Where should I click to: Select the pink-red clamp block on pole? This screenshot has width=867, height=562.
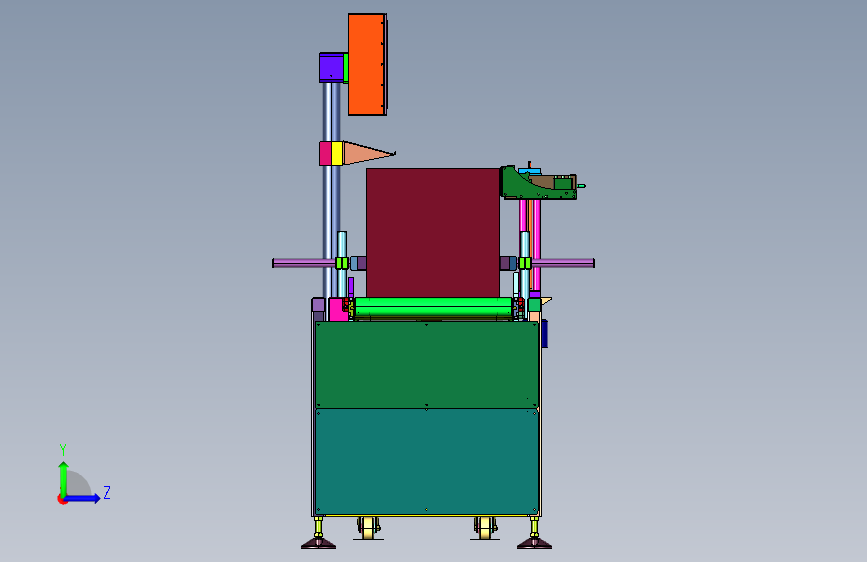click(x=325, y=153)
